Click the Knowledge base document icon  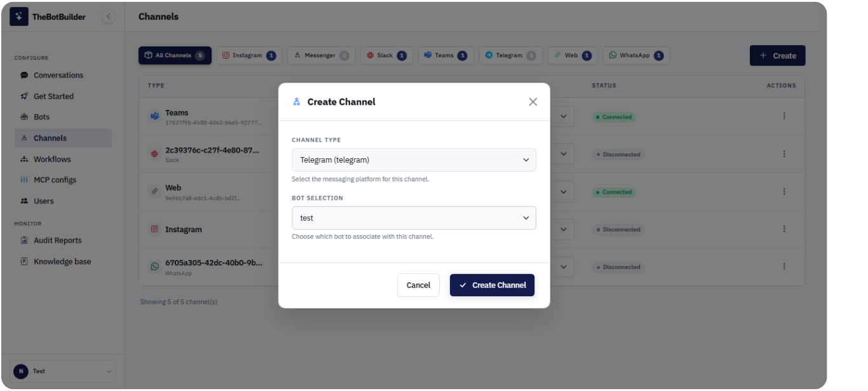click(24, 261)
